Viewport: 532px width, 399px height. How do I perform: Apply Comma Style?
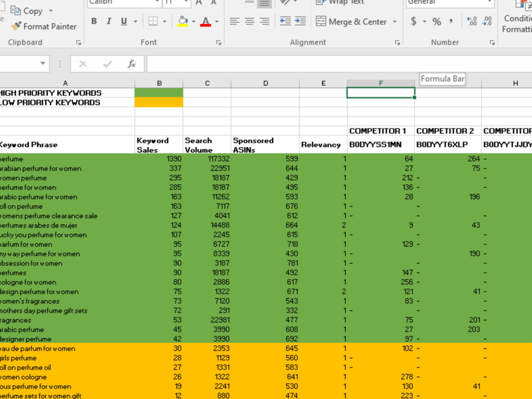[451, 21]
